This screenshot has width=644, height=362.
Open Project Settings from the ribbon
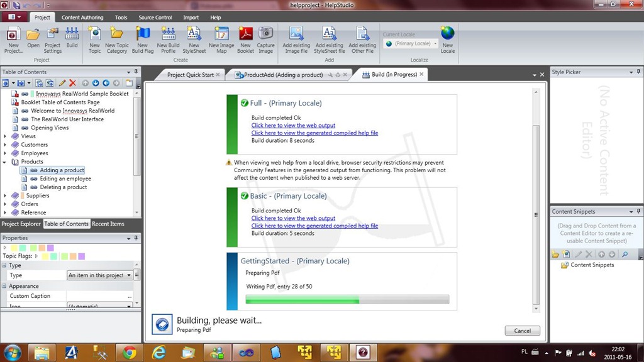53,38
